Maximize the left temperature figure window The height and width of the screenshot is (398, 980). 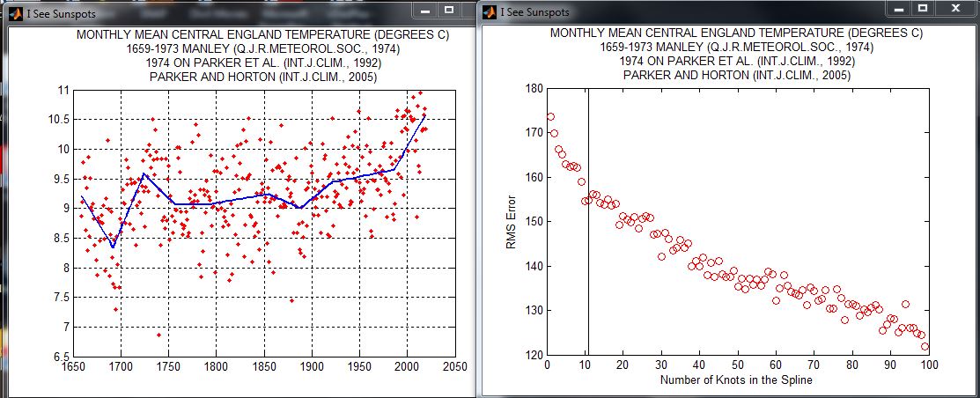coord(449,10)
